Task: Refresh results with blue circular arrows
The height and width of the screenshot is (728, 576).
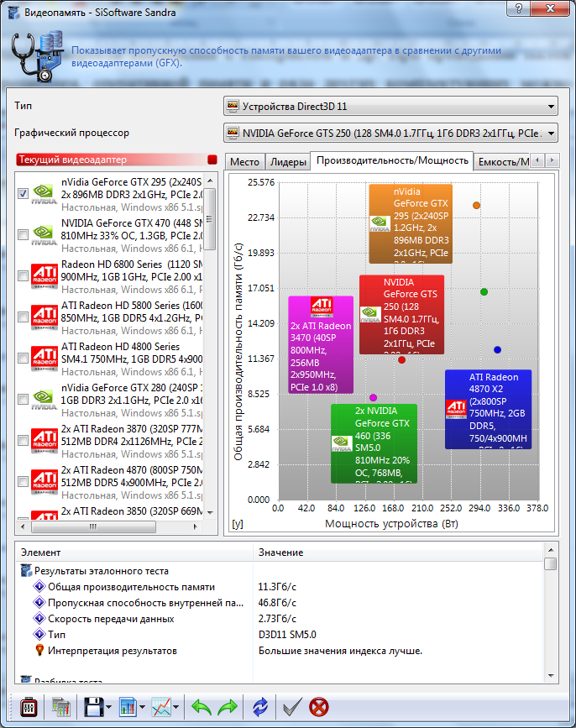Action: click(x=260, y=707)
